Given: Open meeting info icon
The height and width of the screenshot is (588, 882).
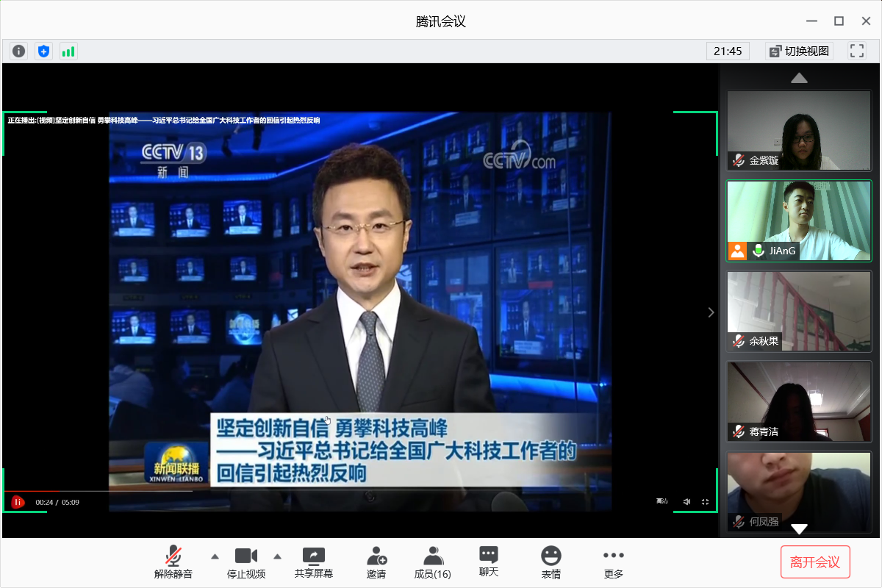Looking at the screenshot, I should pyautogui.click(x=19, y=51).
